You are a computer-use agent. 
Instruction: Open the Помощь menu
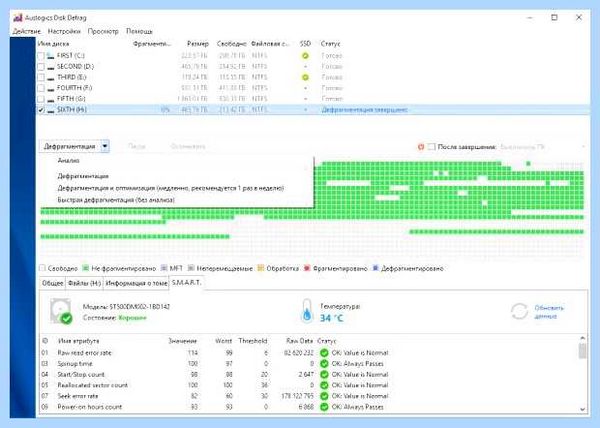tap(139, 31)
